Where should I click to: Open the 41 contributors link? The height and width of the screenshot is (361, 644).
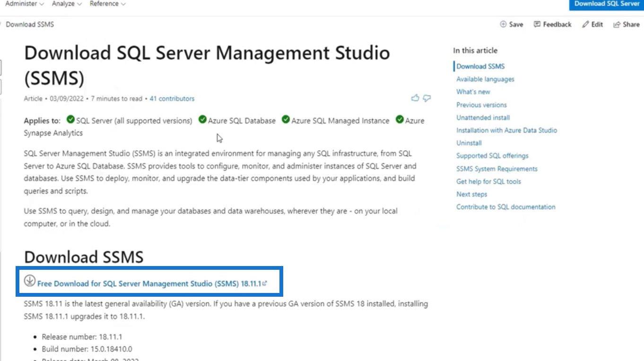(x=172, y=99)
